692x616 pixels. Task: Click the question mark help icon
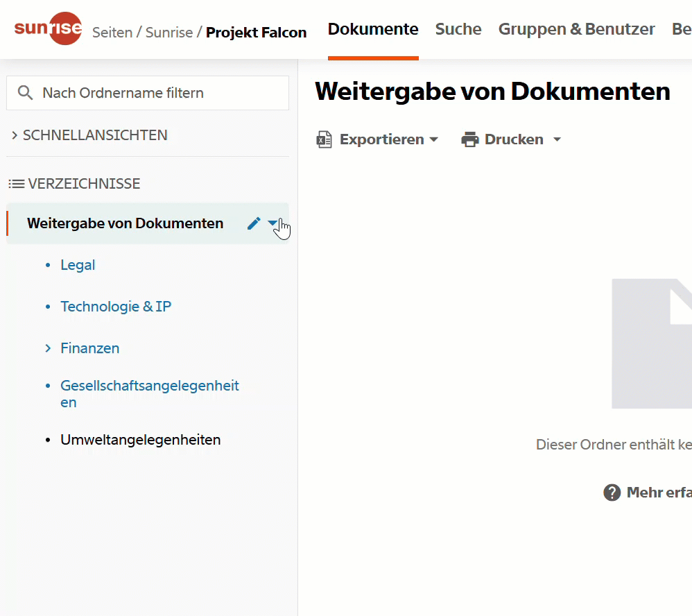coord(612,493)
